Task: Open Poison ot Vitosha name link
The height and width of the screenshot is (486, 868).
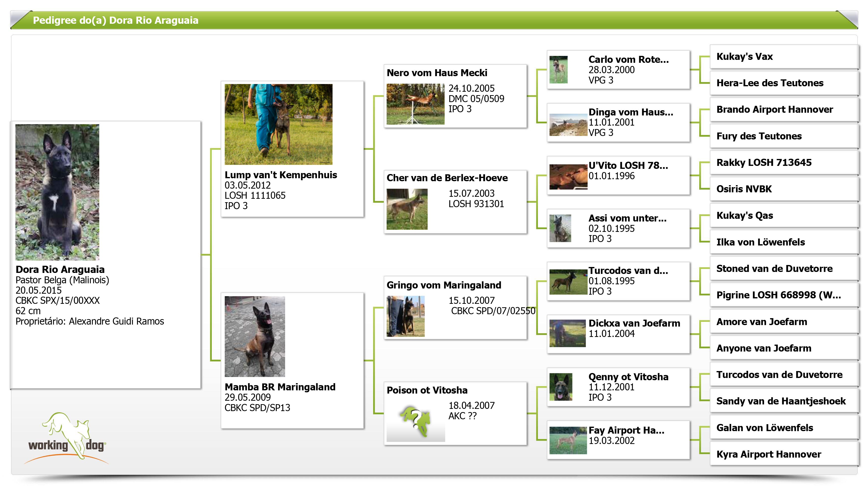Action: [427, 390]
